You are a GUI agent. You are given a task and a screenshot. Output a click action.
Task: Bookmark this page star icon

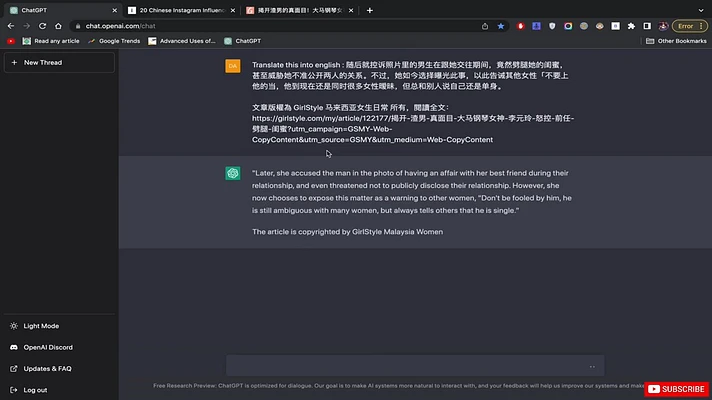[x=500, y=26]
